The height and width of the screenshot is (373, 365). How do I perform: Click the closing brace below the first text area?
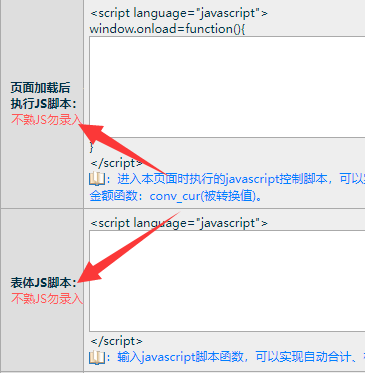[x=92, y=147]
